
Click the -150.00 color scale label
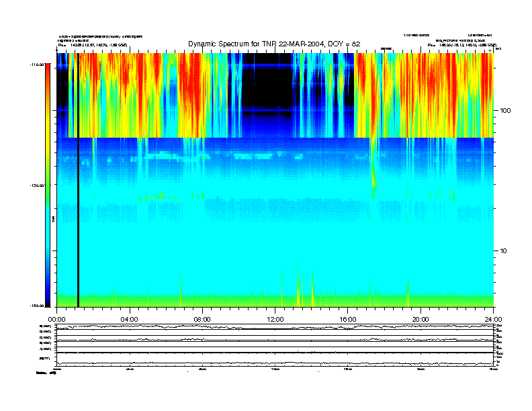click(x=37, y=306)
